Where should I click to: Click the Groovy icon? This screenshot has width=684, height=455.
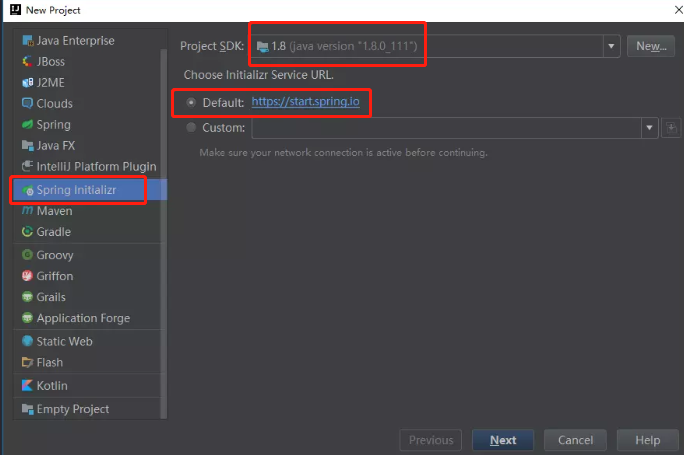pyautogui.click(x=27, y=255)
